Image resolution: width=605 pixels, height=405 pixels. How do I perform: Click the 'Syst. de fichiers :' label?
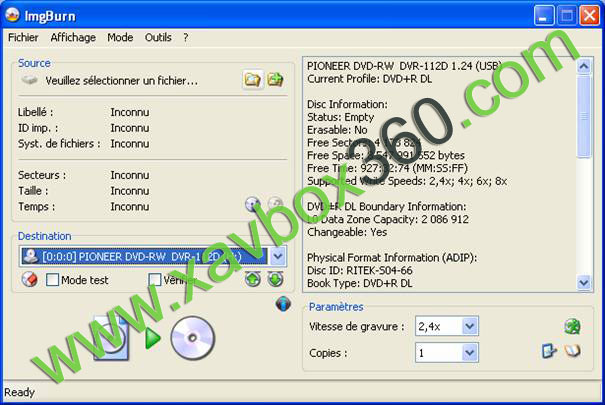[59, 143]
